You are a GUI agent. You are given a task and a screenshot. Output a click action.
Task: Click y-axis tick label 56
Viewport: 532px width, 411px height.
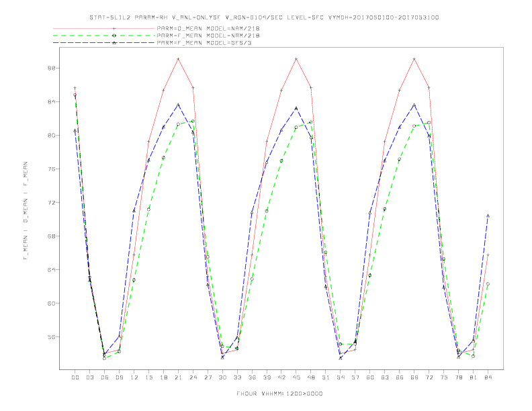coord(52,336)
